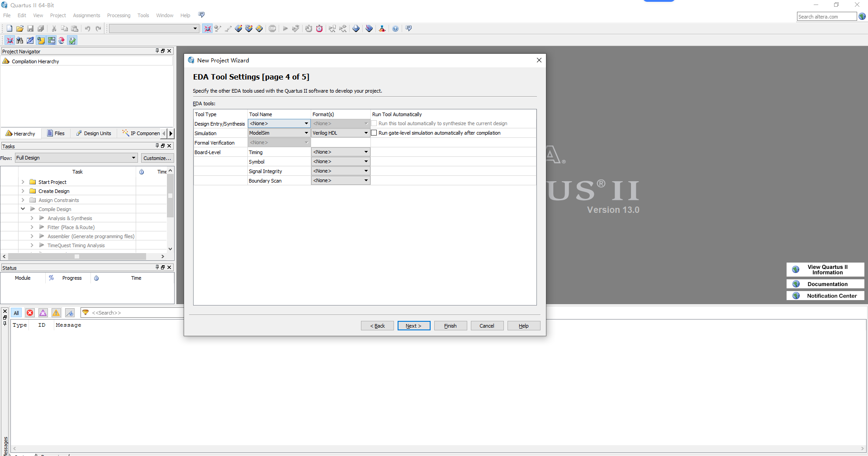Click the Stop Processing icon

(272, 28)
